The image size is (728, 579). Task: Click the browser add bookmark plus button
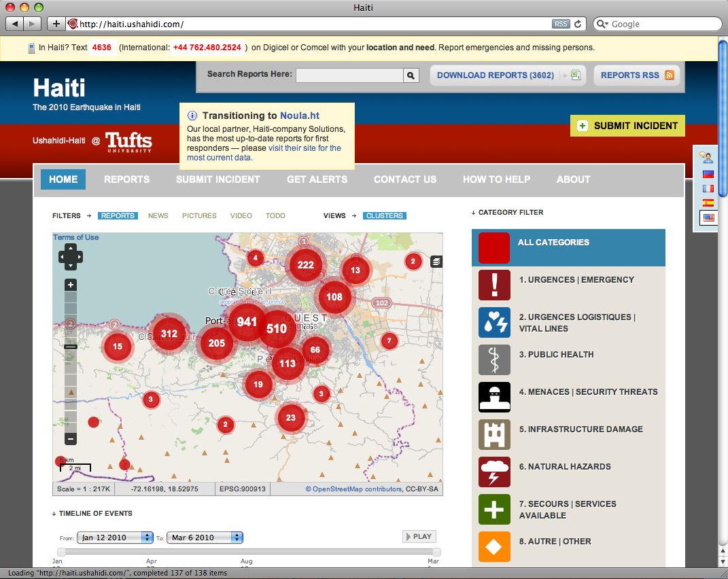56,24
